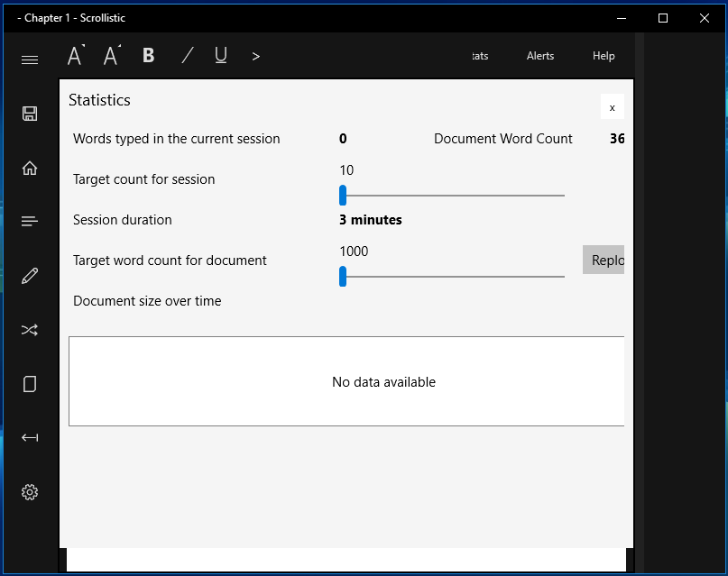Open the blank page icon
The height and width of the screenshot is (576, 728).
(30, 384)
